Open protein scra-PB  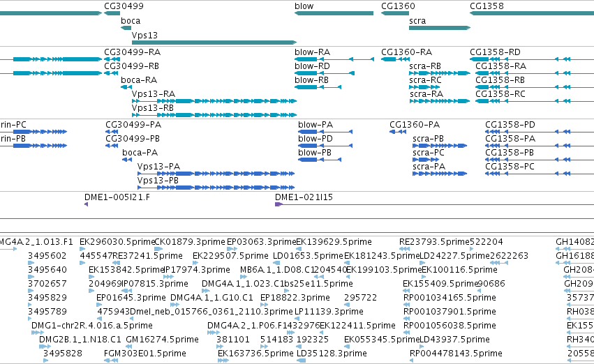tap(428, 139)
